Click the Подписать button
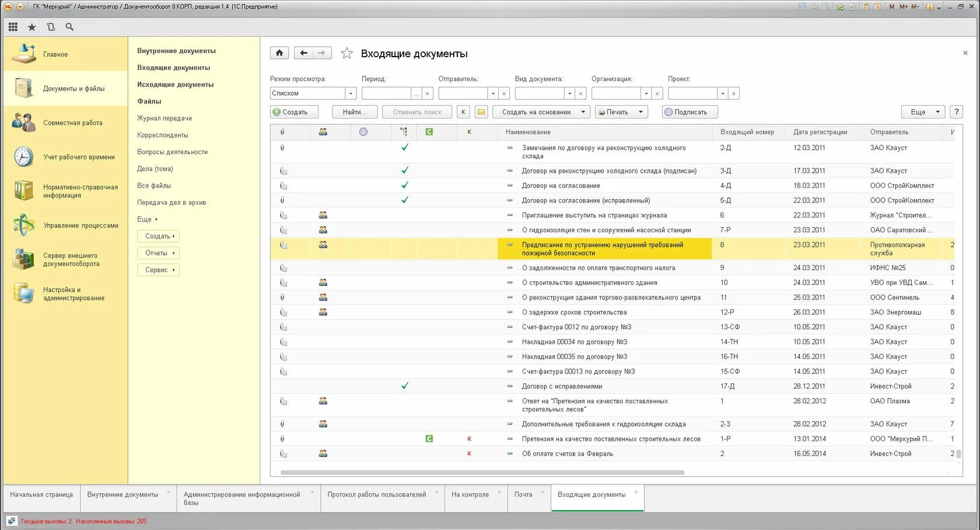 (690, 112)
